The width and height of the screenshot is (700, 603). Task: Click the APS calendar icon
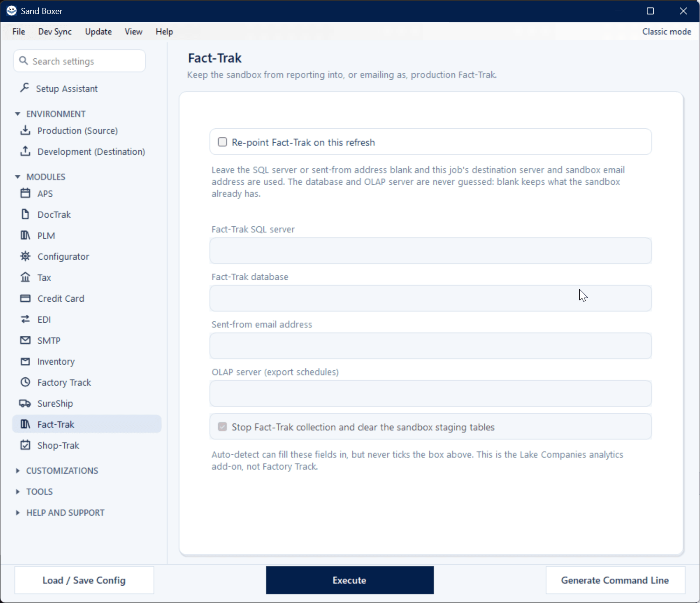[x=26, y=193]
